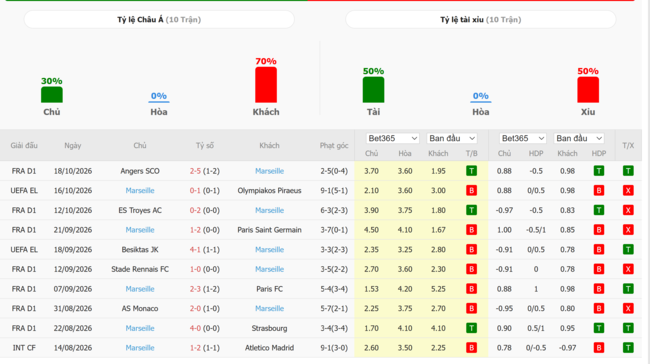
Task: Open Marseille link in Angers SCO row
Action: point(269,171)
